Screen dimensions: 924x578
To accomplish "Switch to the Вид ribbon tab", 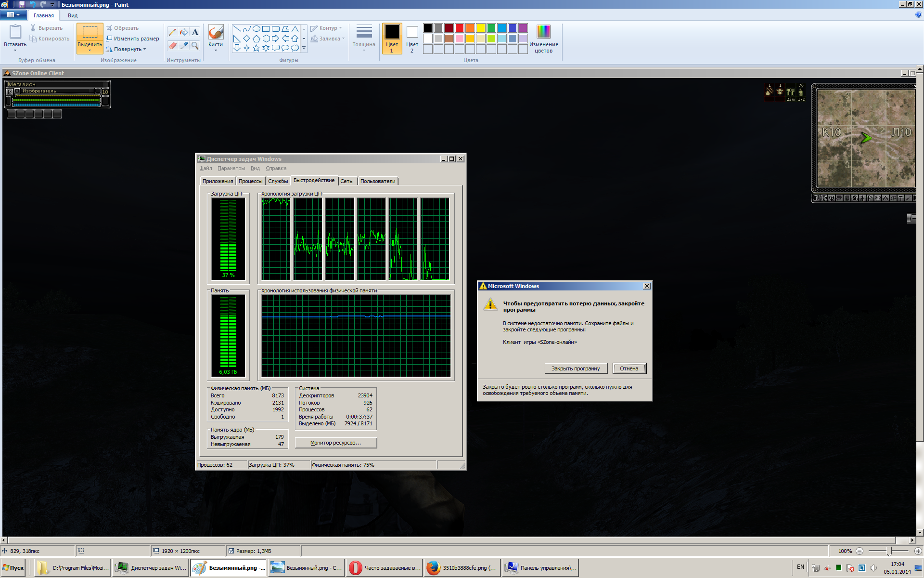I will click(72, 15).
